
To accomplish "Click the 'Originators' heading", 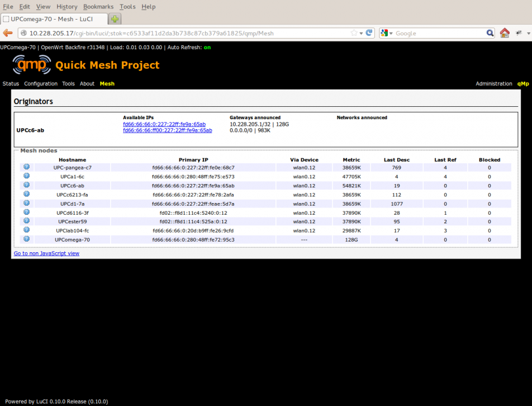I will pos(34,102).
